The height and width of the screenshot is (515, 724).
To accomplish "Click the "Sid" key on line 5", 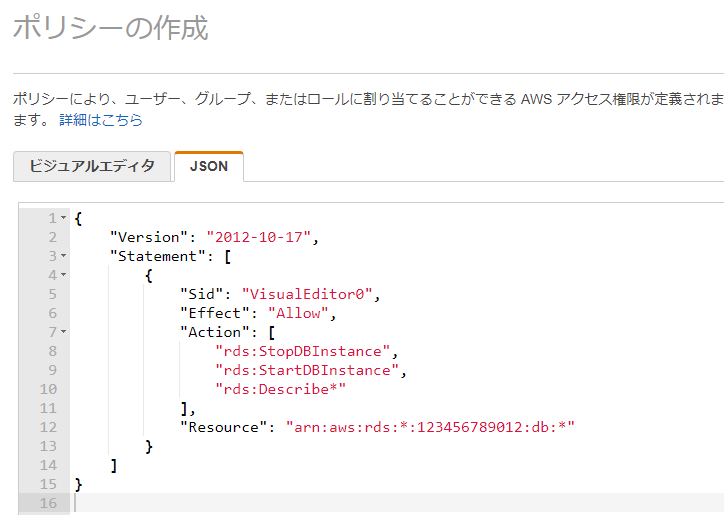I will 201,294.
